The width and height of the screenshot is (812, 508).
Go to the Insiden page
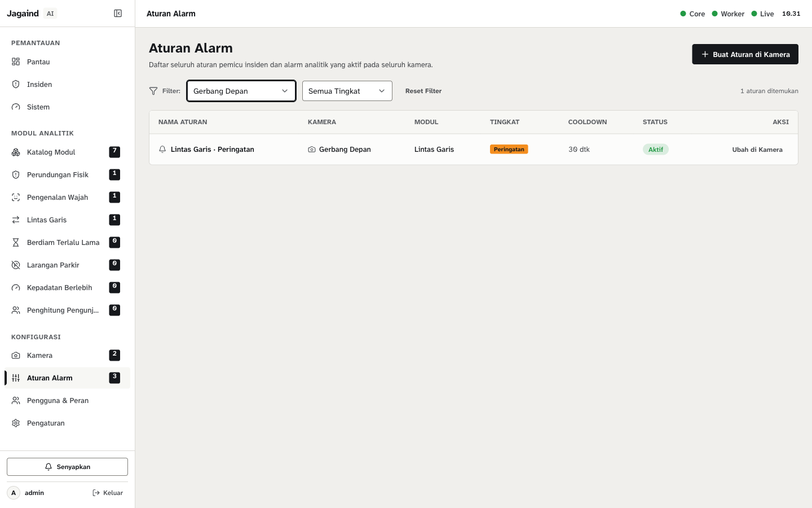(67, 84)
